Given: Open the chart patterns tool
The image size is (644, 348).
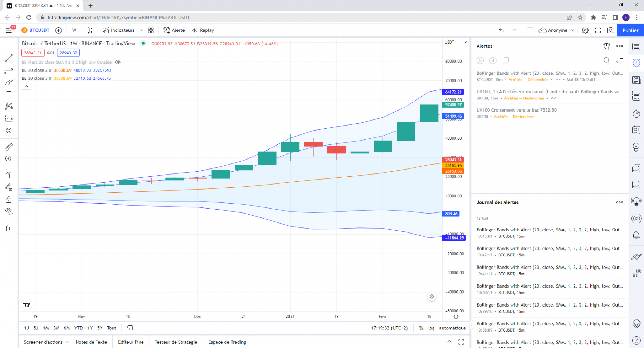Looking at the screenshot, I should point(9,106).
